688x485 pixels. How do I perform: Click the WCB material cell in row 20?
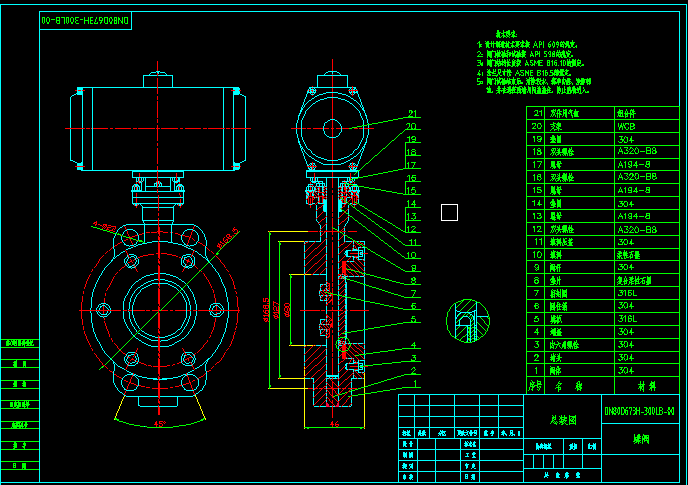pyautogui.click(x=627, y=127)
